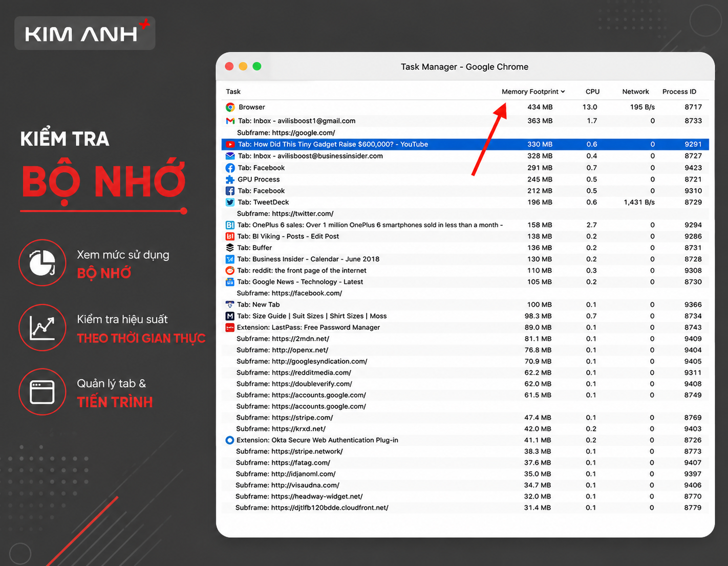The height and width of the screenshot is (566, 728).
Task: Click the Task Manager - Google Chrome title
Action: click(464, 67)
